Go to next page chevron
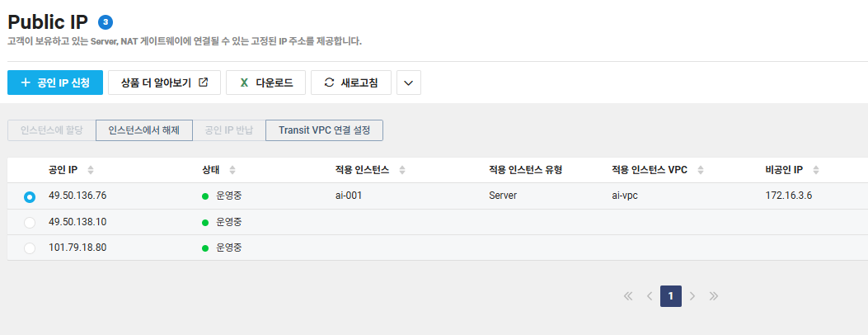This screenshot has height=335, width=868. point(692,296)
